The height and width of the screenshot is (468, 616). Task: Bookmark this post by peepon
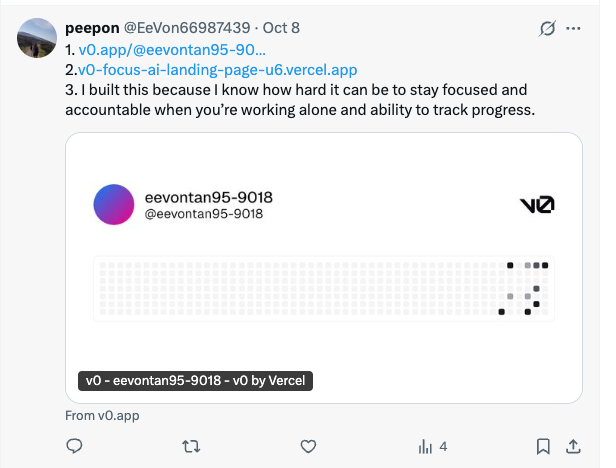click(542, 446)
